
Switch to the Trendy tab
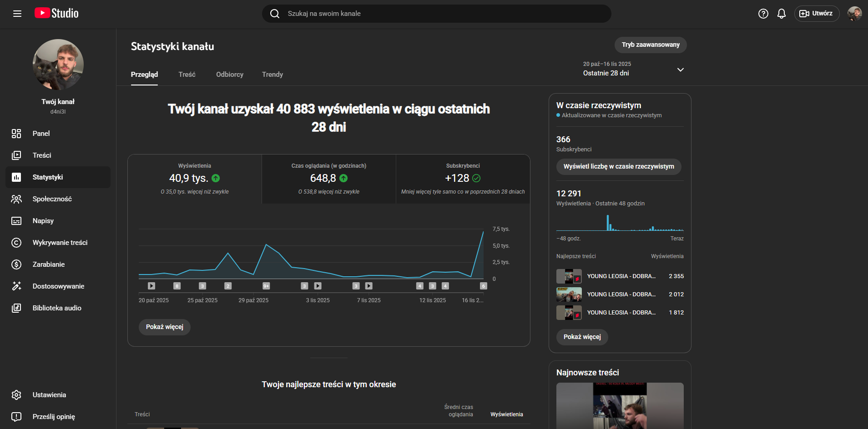272,75
